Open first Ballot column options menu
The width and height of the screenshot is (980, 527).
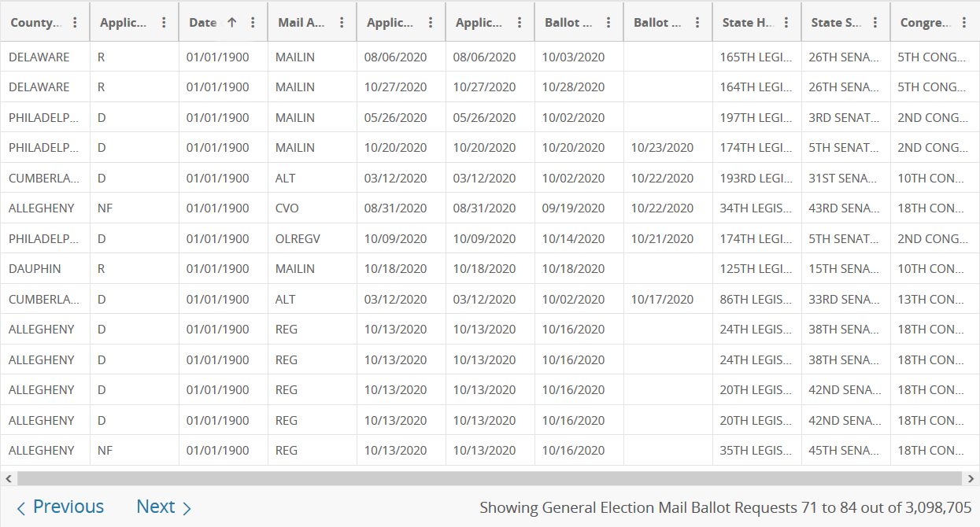coord(608,23)
